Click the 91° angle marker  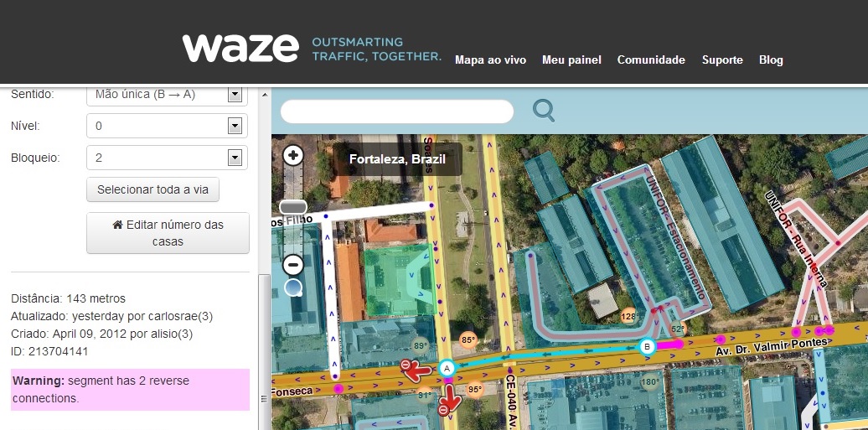coord(425,396)
